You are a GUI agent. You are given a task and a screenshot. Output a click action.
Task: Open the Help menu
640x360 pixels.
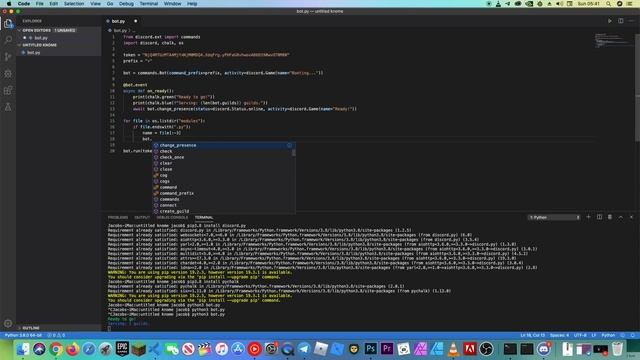(x=192, y=4)
